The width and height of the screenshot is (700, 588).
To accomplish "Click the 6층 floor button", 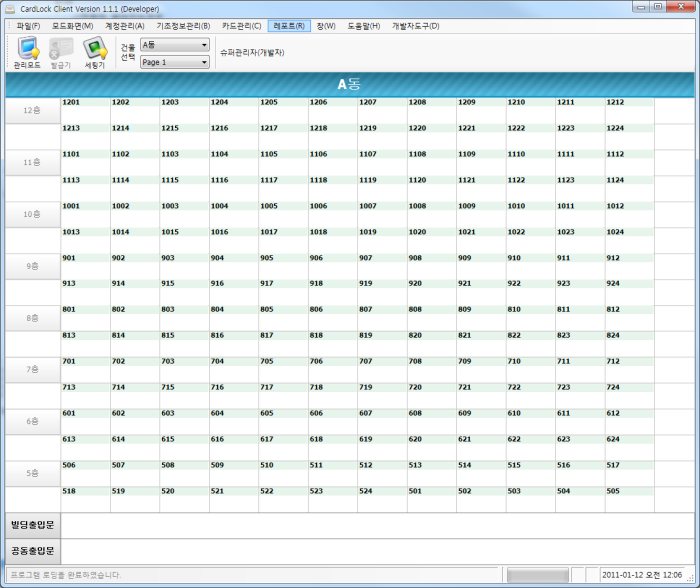I will point(33,421).
